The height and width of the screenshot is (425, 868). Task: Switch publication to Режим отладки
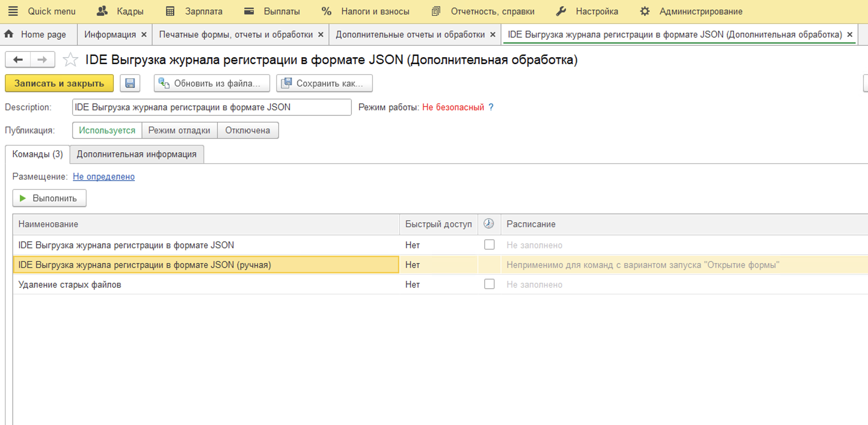[180, 130]
